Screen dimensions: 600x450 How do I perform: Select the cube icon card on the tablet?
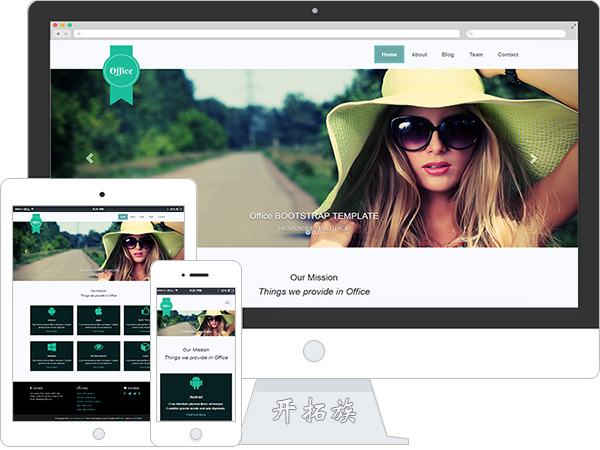(x=137, y=356)
